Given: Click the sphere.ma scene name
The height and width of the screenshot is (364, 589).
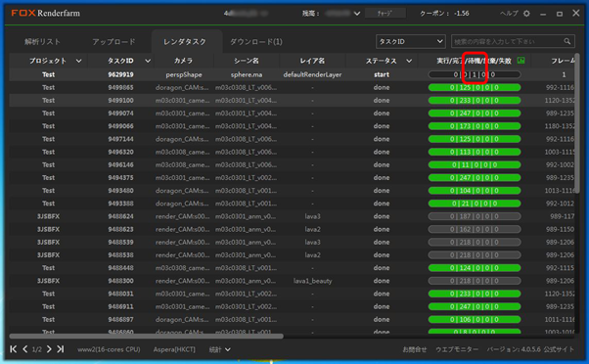Looking at the screenshot, I should pos(247,74).
